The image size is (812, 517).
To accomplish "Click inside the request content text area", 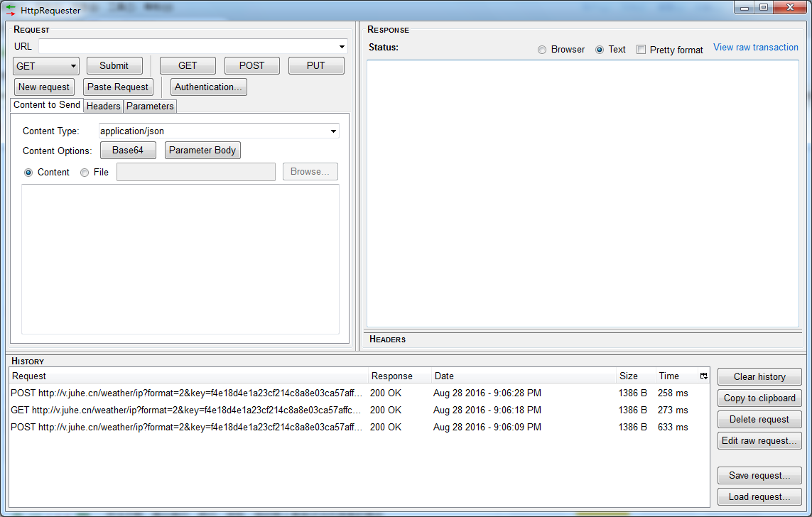I will (180, 259).
